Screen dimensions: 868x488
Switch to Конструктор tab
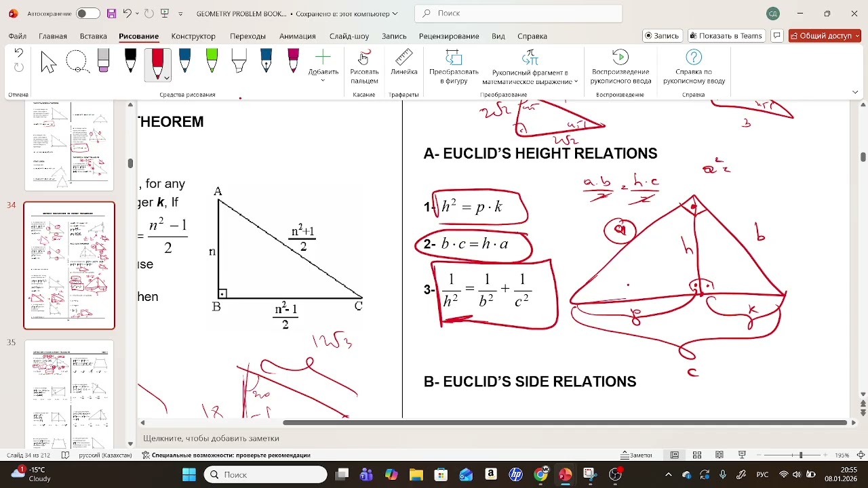(x=193, y=36)
